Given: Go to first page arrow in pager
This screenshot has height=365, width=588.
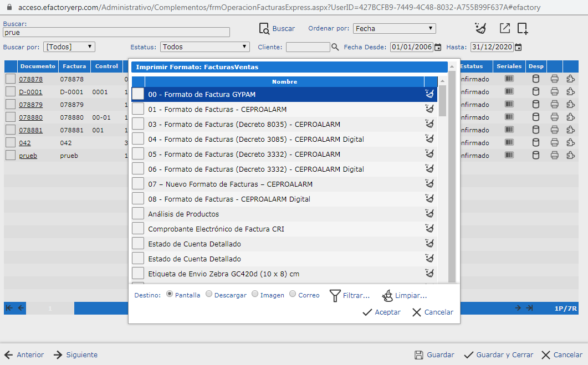Looking at the screenshot, I should tap(9, 308).
